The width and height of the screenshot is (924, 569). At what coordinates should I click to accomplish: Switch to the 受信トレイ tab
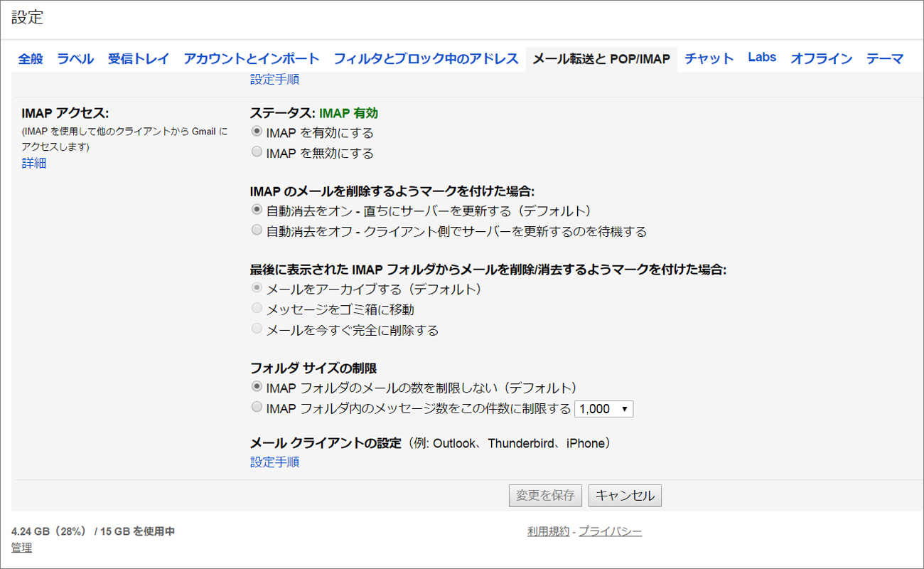(x=139, y=59)
